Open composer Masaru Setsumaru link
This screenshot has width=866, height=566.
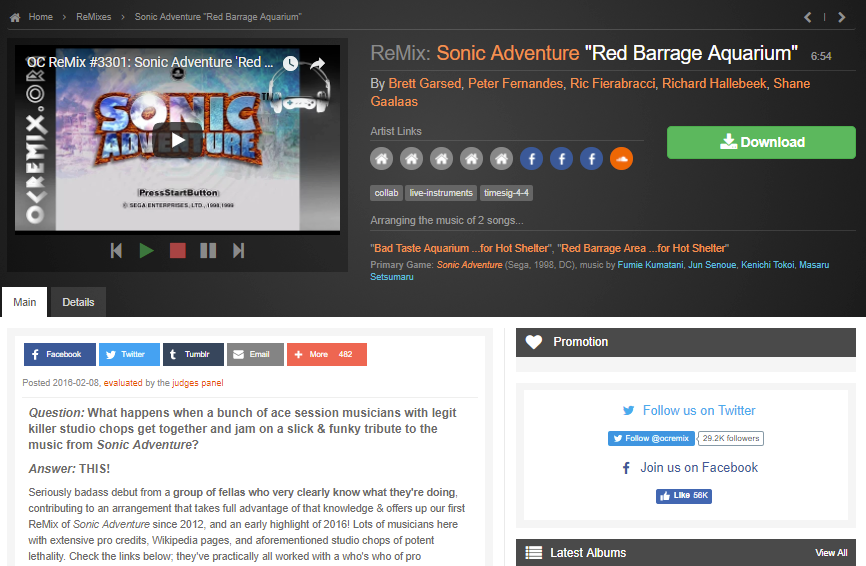(x=814, y=265)
